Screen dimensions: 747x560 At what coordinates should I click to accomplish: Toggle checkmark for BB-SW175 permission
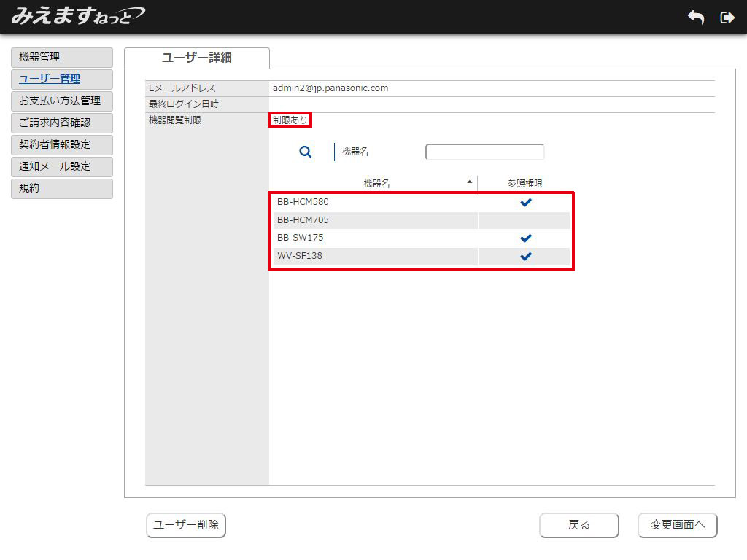coord(525,238)
